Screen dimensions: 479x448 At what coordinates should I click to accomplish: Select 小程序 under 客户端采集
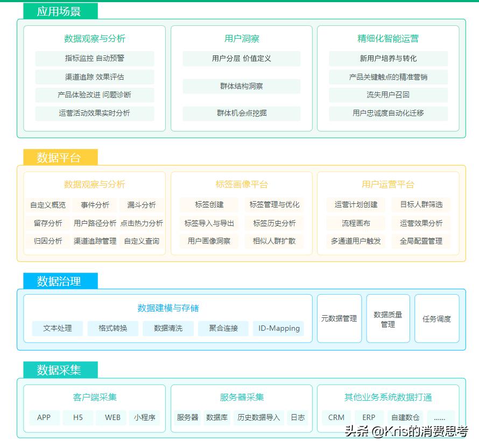coord(145,418)
